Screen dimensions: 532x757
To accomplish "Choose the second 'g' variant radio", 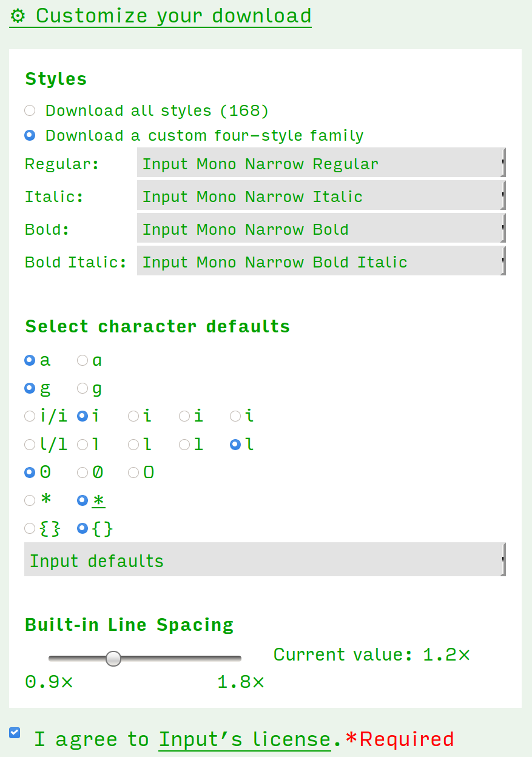I will tap(82, 388).
